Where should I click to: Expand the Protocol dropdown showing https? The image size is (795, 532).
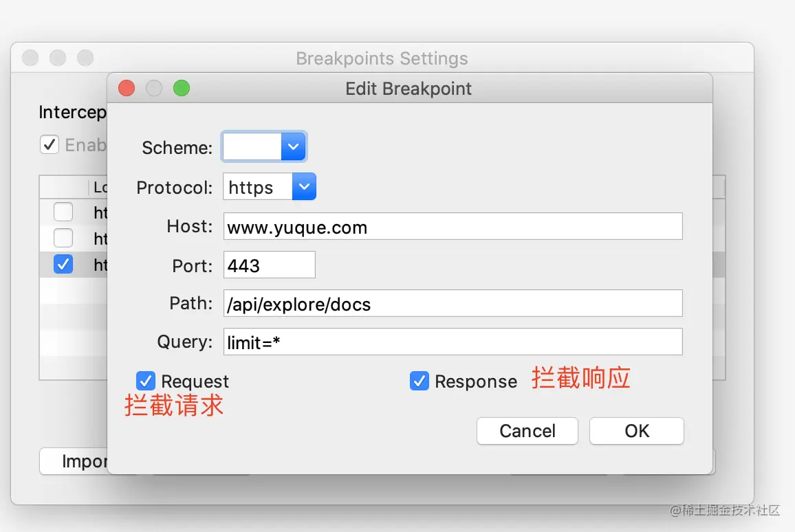click(x=304, y=186)
